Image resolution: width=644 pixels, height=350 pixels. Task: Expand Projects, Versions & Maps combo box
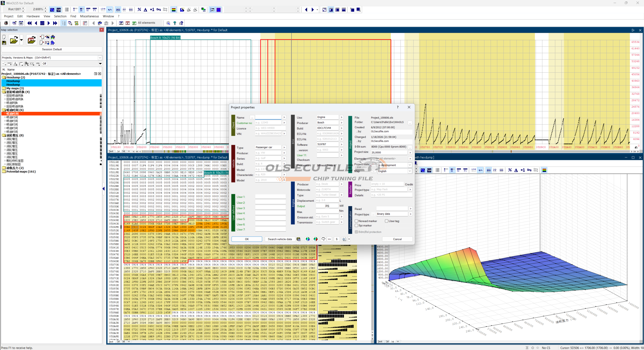pos(100,58)
